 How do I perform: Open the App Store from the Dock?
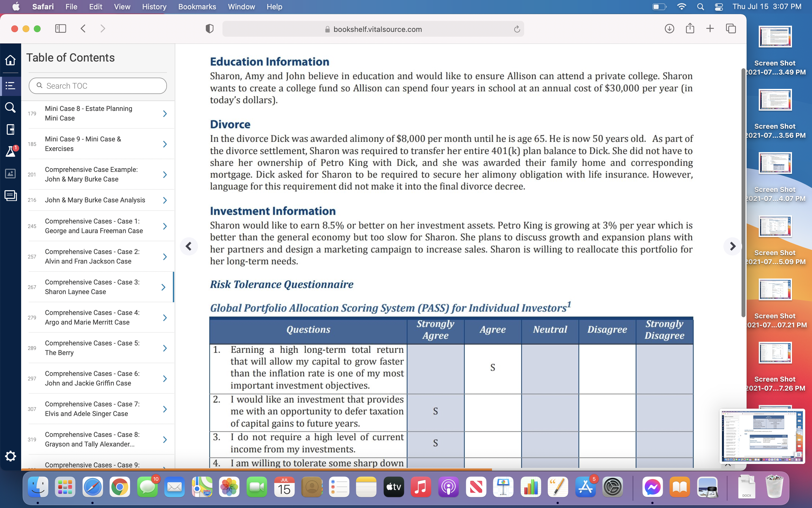pyautogui.click(x=585, y=487)
